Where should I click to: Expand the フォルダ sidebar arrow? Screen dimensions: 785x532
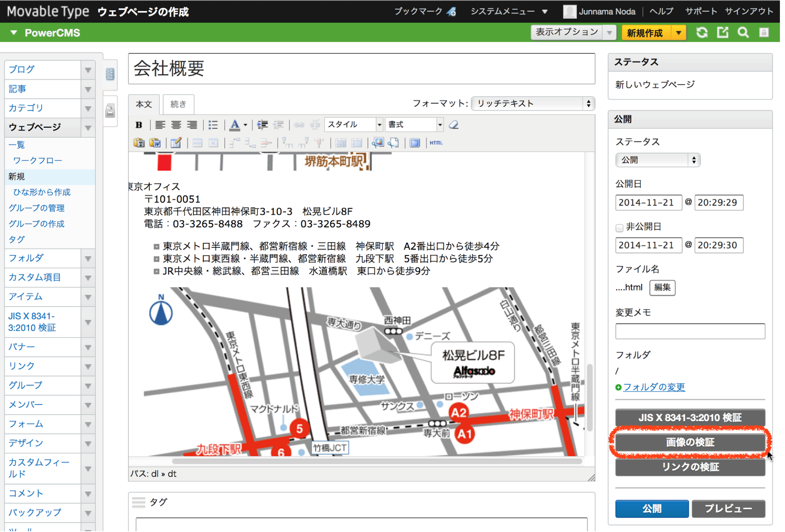tap(88, 259)
